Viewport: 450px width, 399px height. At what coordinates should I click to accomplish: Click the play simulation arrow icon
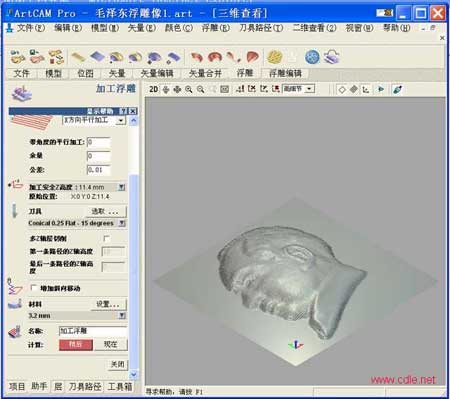tap(381, 89)
